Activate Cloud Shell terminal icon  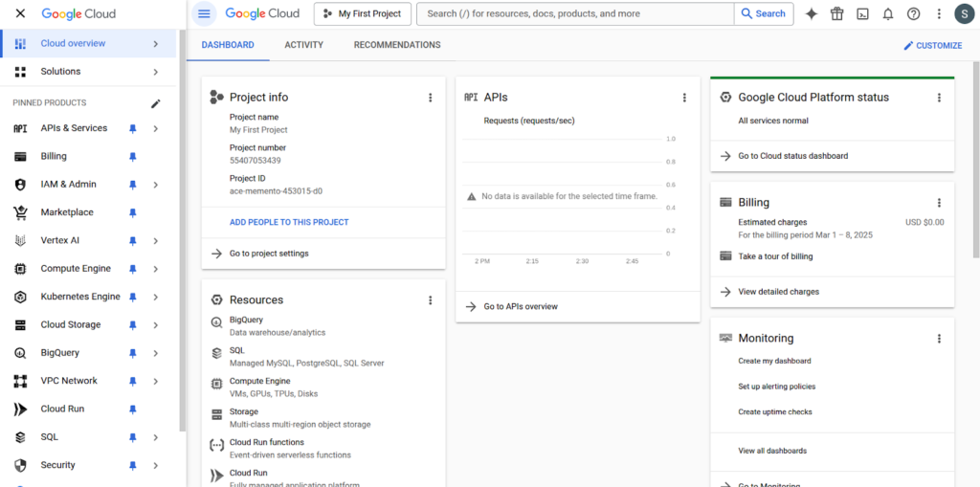tap(862, 13)
